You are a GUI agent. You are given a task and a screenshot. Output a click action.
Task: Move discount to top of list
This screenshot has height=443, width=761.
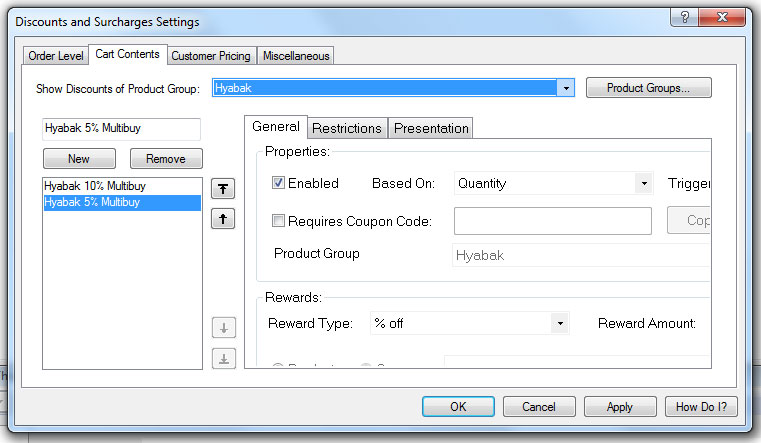(223, 189)
